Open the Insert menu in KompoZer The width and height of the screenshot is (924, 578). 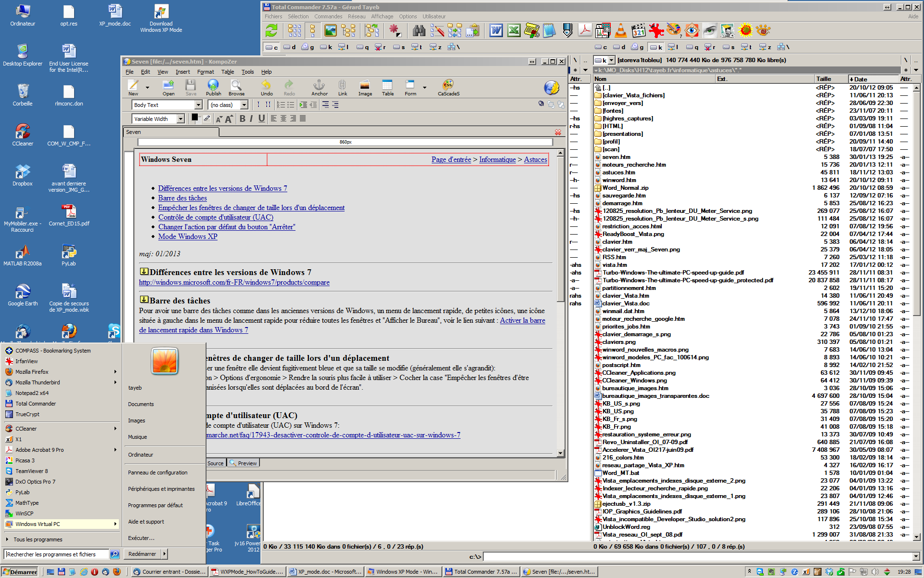(x=183, y=72)
